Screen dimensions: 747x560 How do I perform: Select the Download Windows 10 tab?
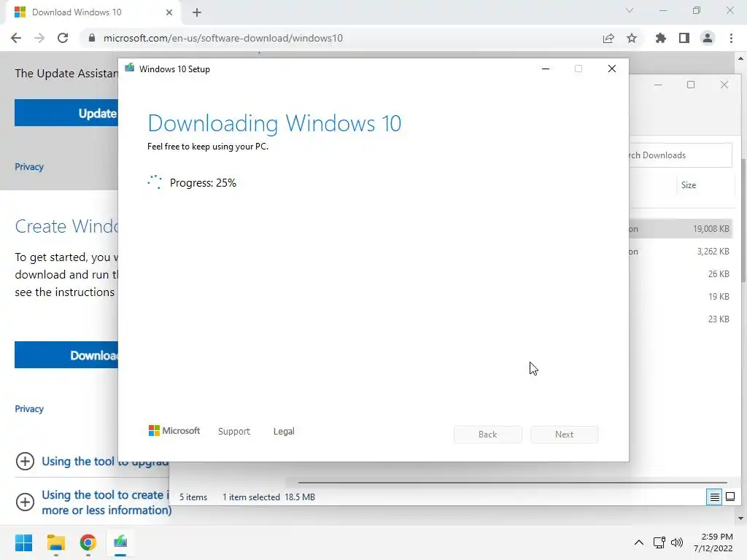tap(93, 12)
